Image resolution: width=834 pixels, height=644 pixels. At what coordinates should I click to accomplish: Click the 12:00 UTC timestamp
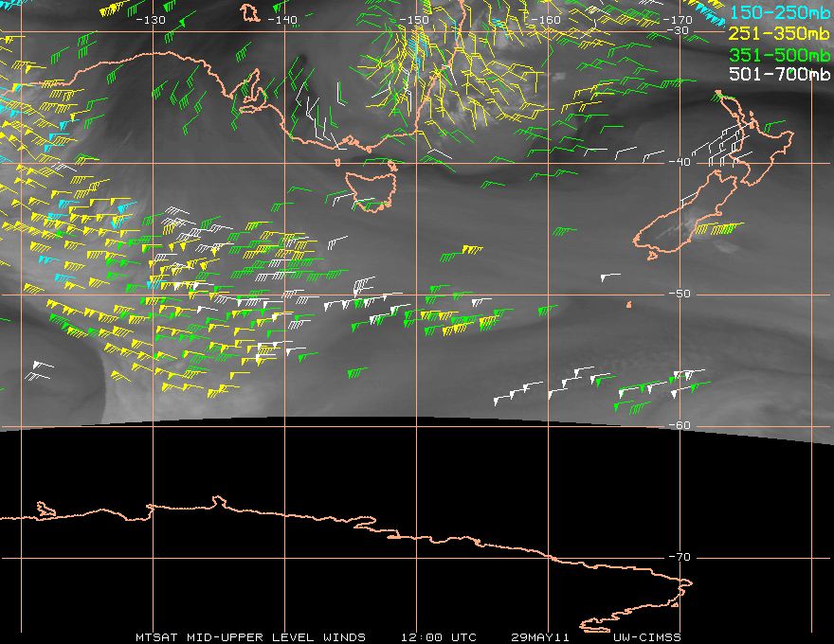[x=438, y=637]
